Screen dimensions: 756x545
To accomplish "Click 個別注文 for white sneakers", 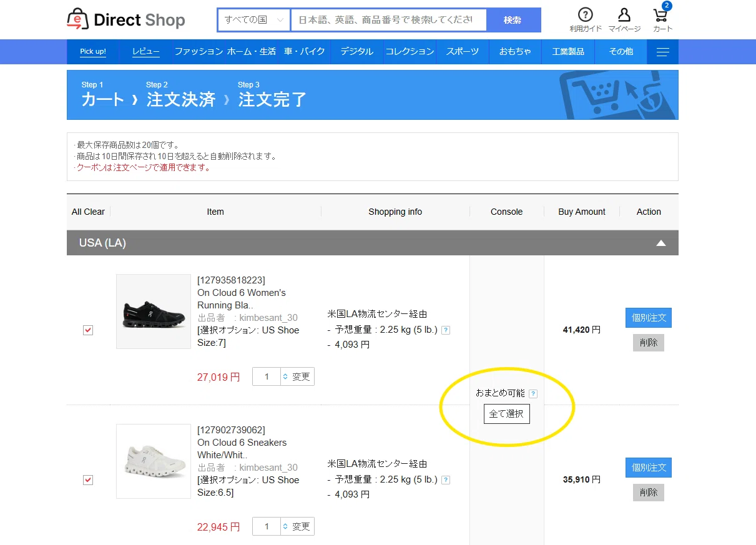I will [649, 468].
